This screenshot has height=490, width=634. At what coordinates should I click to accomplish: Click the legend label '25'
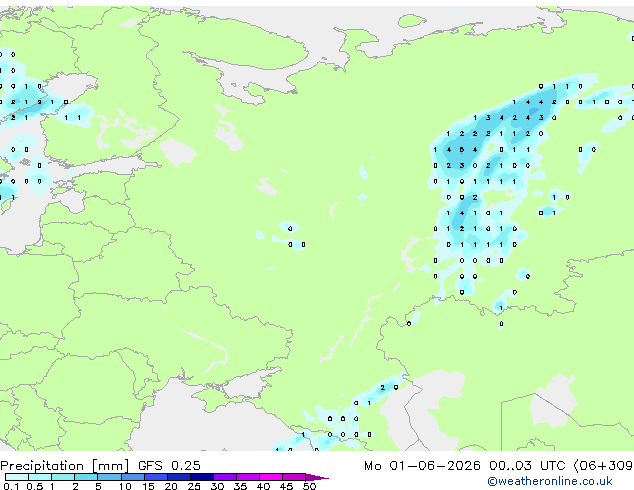(x=194, y=486)
